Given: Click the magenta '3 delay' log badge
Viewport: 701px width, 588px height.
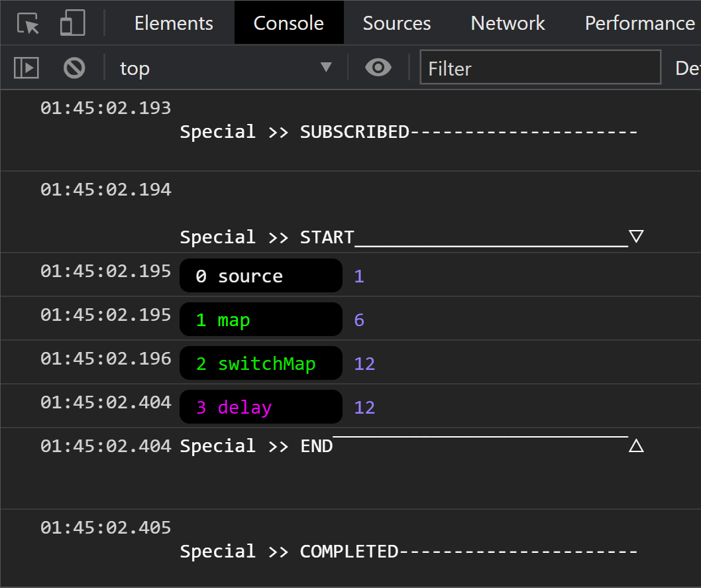Looking at the screenshot, I should [260, 407].
